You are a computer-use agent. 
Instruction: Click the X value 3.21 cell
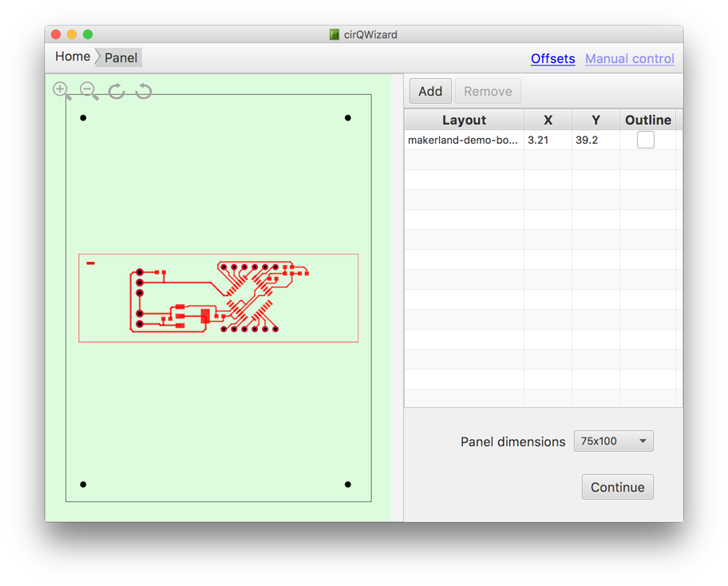coord(548,140)
